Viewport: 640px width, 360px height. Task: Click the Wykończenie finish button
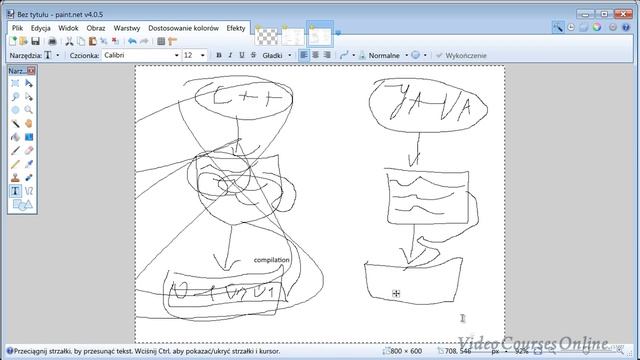[x=461, y=55]
